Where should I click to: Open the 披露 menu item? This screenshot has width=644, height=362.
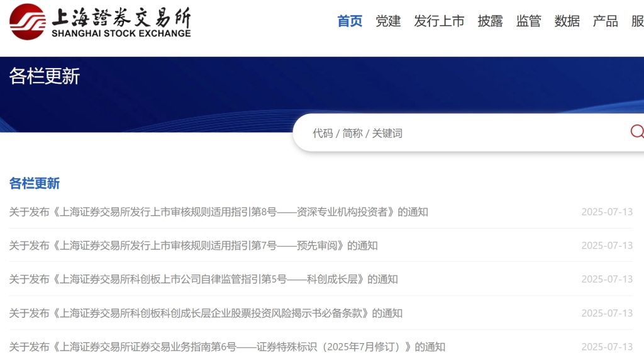(x=490, y=21)
